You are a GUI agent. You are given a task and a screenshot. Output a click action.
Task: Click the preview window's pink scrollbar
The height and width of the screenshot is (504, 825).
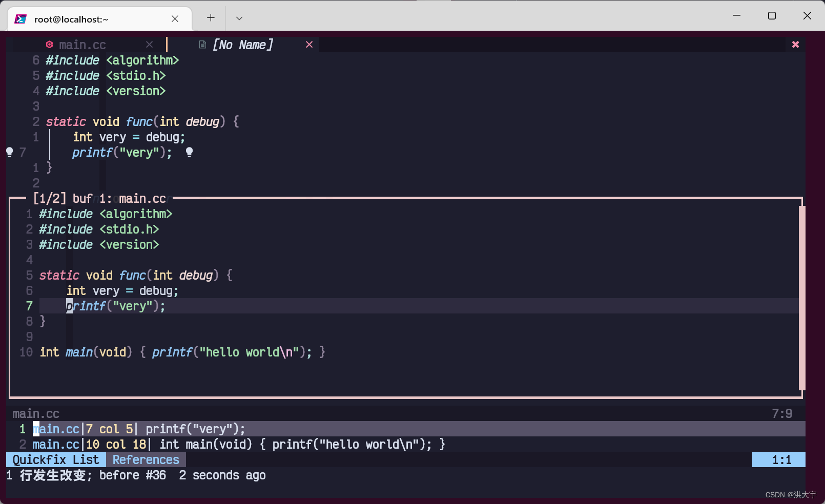(802, 298)
